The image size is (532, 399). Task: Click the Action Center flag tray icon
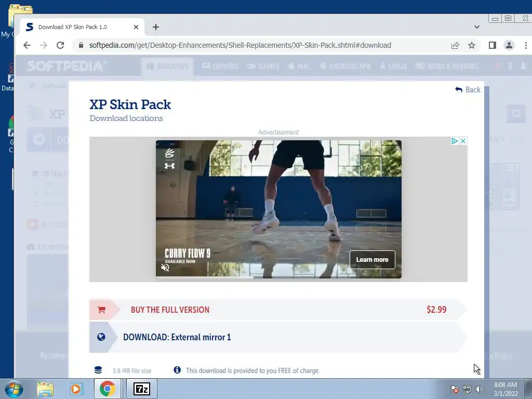(455, 389)
